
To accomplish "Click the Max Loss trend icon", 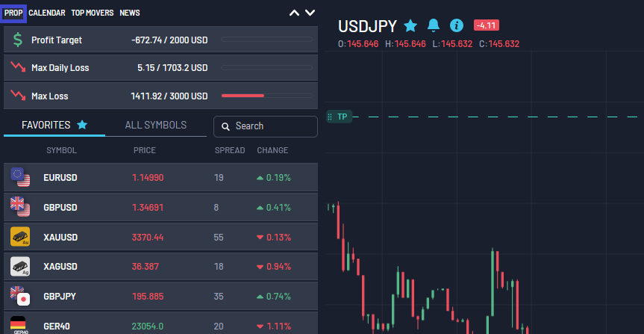I will coord(17,96).
